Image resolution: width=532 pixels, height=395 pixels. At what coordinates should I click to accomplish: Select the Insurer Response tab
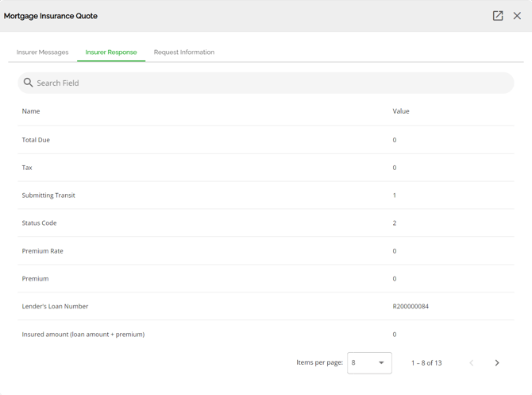[x=111, y=52]
